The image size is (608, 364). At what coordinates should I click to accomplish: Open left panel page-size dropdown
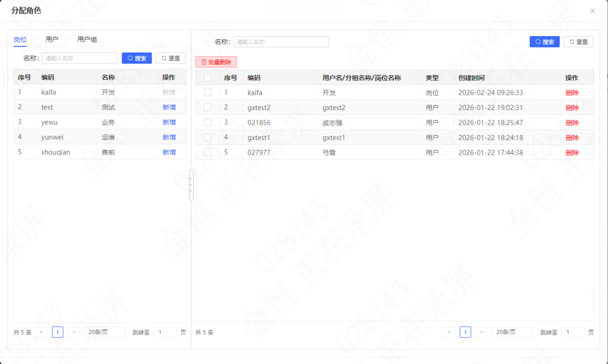(105, 332)
